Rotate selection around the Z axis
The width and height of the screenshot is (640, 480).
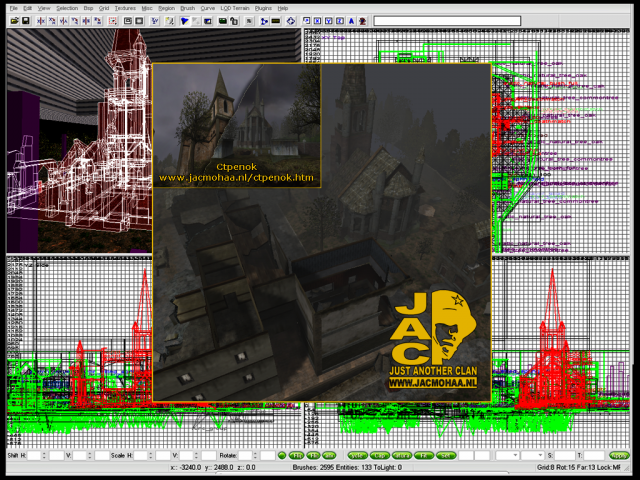[98, 21]
